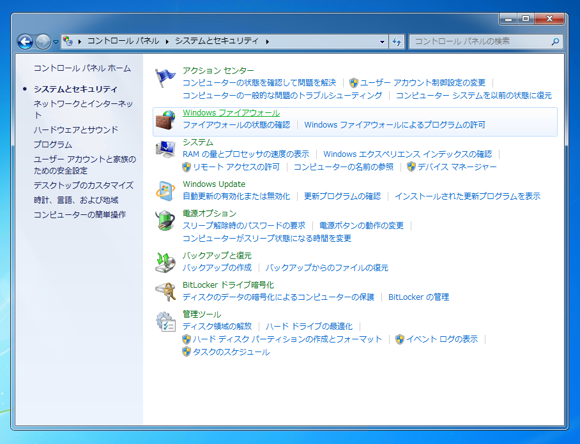Expand arrow before コントロール パネル breadcrumb

point(80,41)
